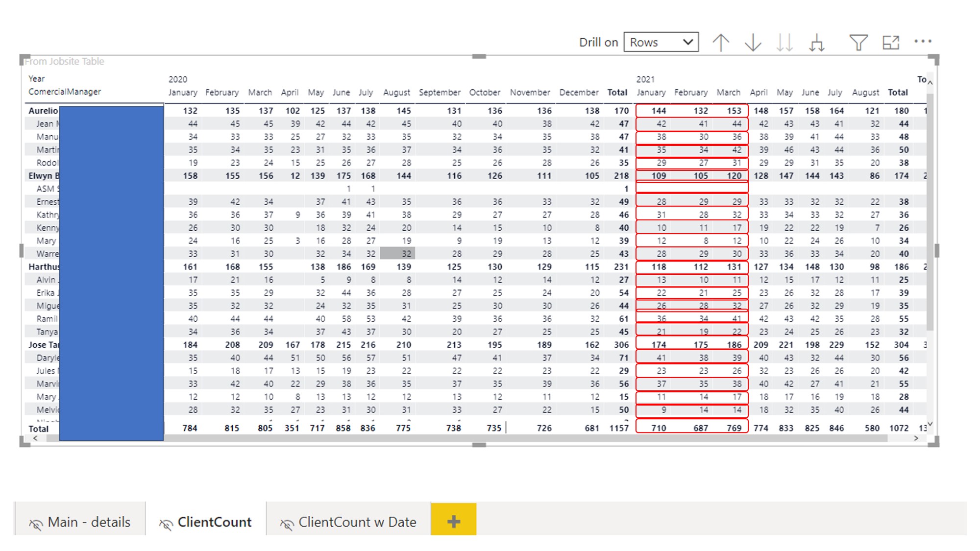Open the visual filter funnel icon
The height and width of the screenshot is (551, 980).
tap(858, 43)
